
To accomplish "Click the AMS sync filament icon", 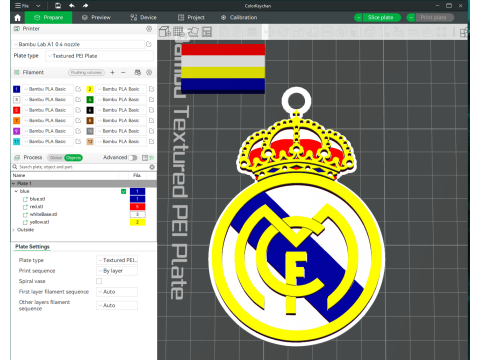I will click(138, 72).
